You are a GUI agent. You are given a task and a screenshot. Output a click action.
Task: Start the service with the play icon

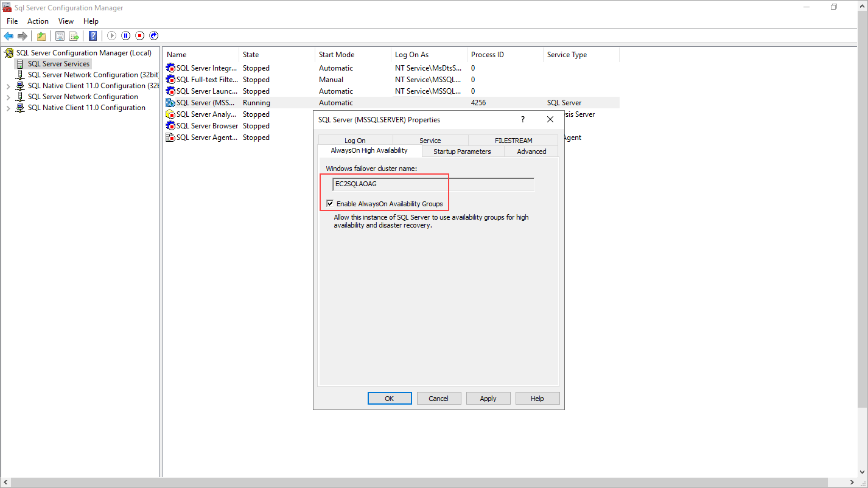(x=111, y=35)
